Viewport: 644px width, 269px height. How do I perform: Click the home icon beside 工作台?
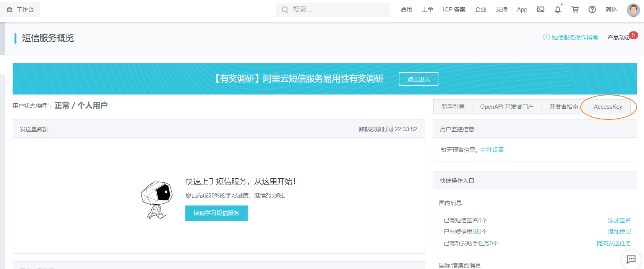10,10
